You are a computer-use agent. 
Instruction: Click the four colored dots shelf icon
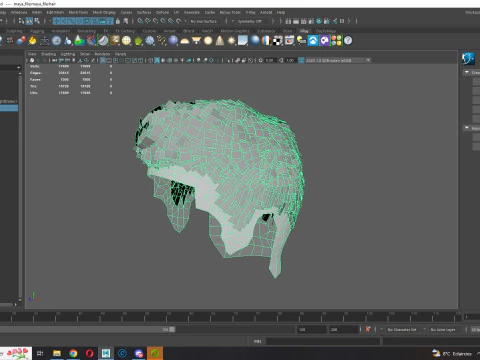click(336, 41)
